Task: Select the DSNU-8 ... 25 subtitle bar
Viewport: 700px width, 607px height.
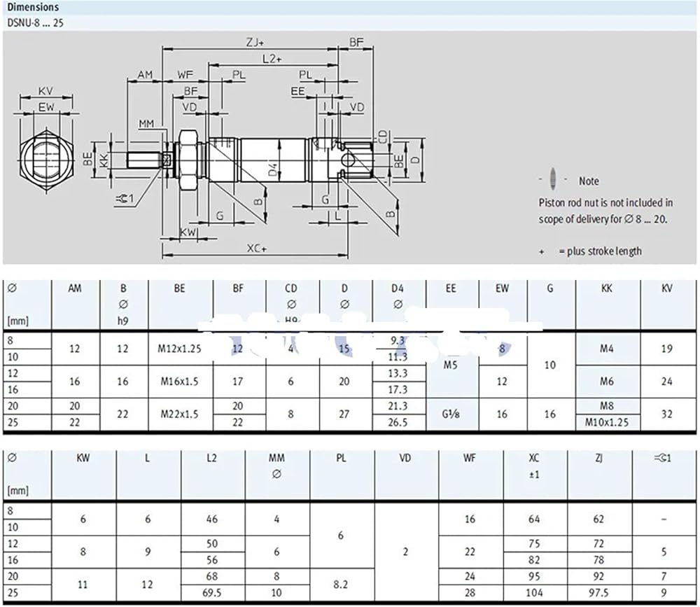Action: (x=350, y=22)
